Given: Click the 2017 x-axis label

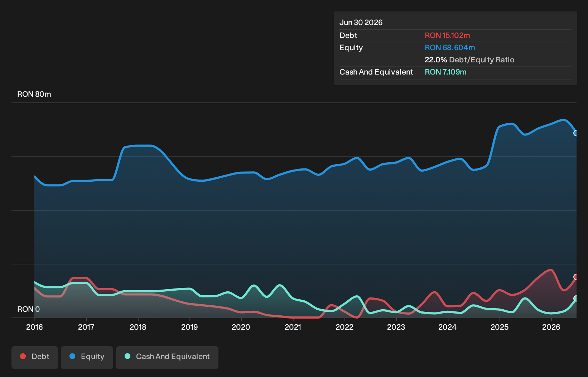Looking at the screenshot, I should coord(86,327).
